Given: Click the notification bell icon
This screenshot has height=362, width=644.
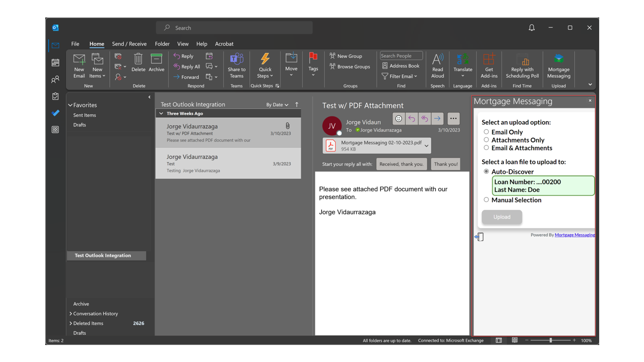Looking at the screenshot, I should coord(532,28).
